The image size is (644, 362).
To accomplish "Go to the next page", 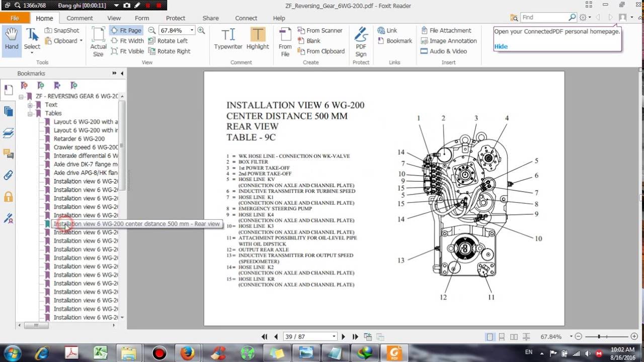I will pyautogui.click(x=344, y=337).
